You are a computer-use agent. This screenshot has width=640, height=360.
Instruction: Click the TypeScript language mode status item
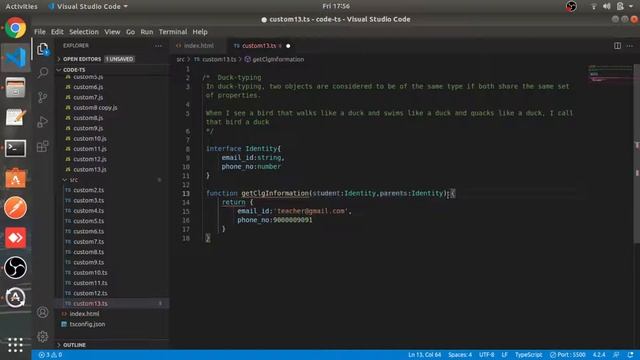point(529,355)
